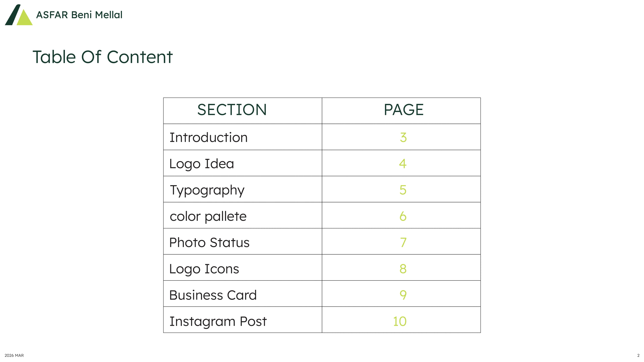This screenshot has width=644, height=362.
Task: Open the Introduction section entry
Action: 208,137
